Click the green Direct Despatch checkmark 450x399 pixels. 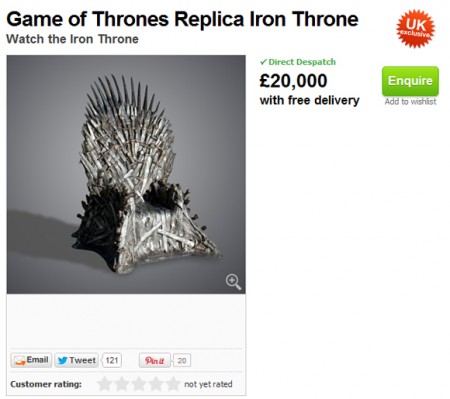pyautogui.click(x=263, y=62)
